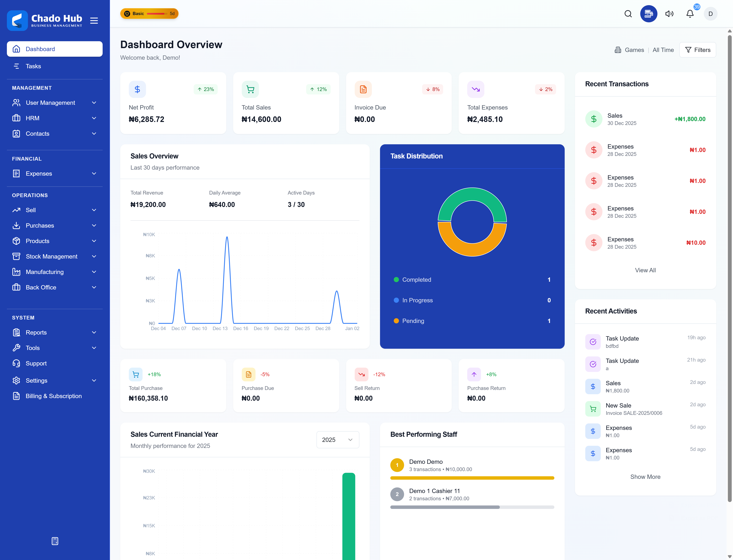
Task: Click the View All link under Recent Transactions
Action: coord(645,270)
